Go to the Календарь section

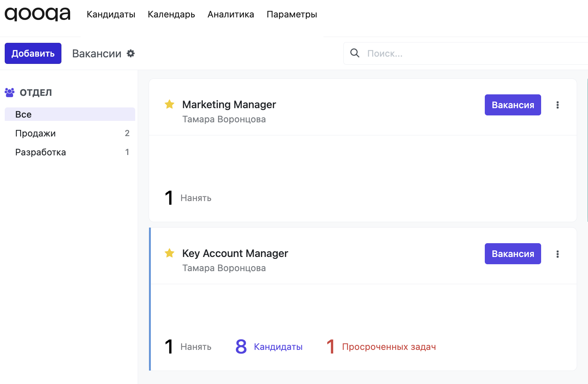171,15
